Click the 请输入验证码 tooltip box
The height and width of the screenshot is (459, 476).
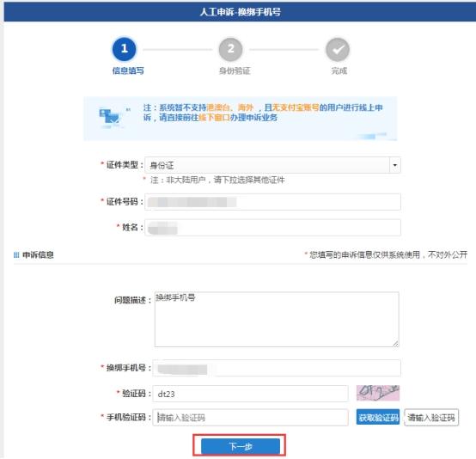(x=431, y=418)
